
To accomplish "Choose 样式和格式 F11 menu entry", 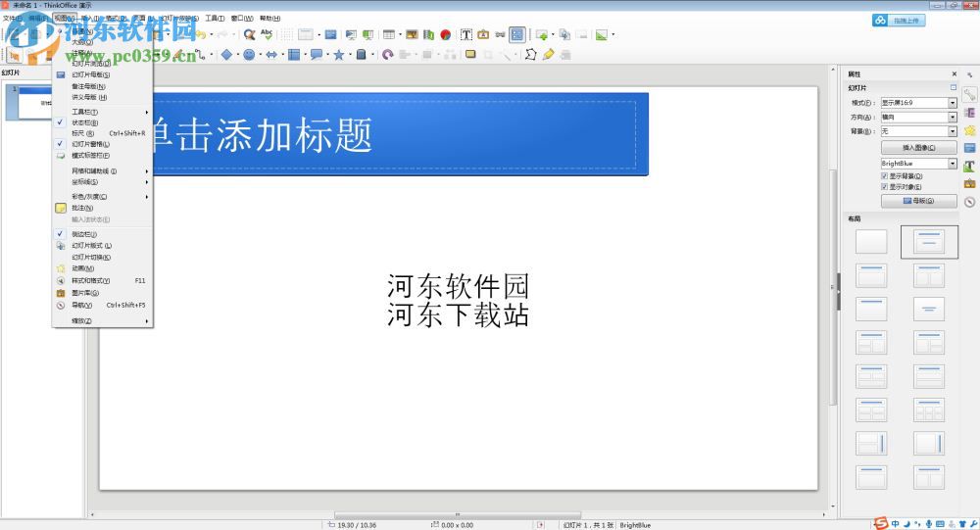I will (103, 280).
